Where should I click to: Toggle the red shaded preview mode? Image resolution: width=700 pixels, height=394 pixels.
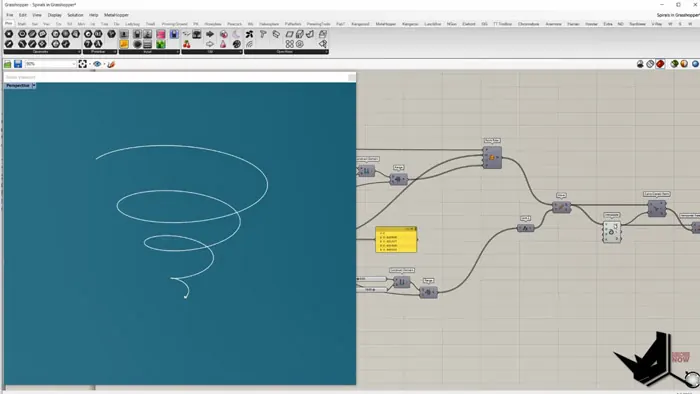[660, 64]
